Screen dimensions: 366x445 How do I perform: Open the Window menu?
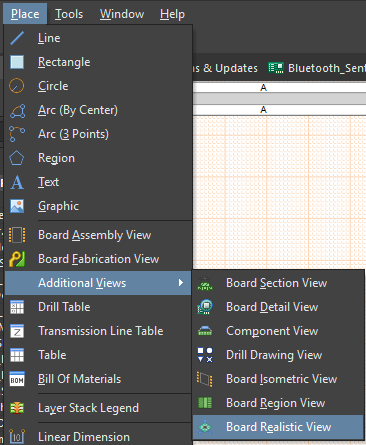pyautogui.click(x=122, y=14)
